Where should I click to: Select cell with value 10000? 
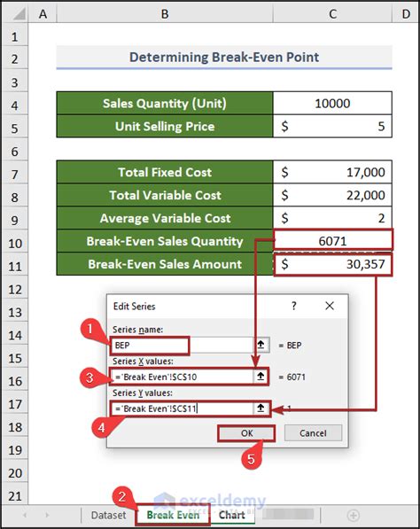[x=332, y=104]
